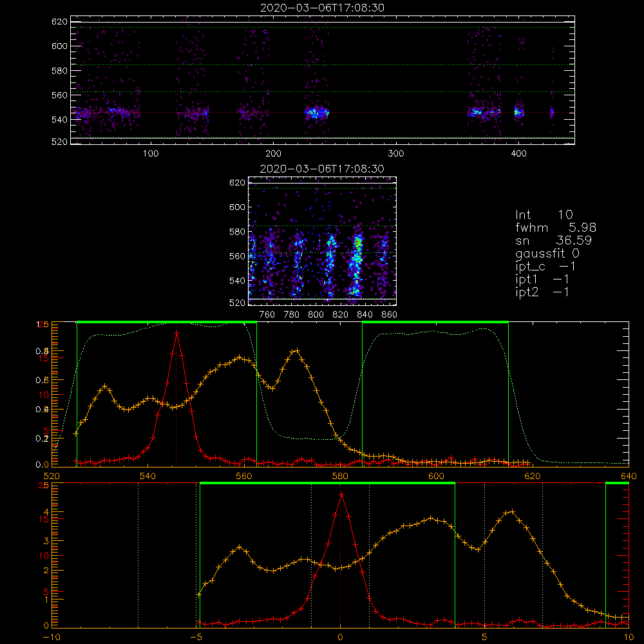Select the 'ipt2 -1' readout line

[542, 292]
